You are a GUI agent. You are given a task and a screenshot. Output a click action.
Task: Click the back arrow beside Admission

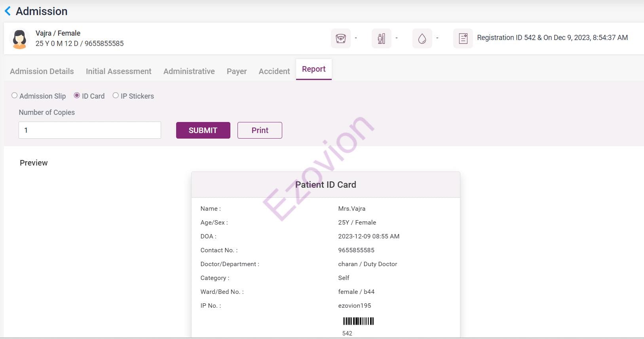[8, 11]
